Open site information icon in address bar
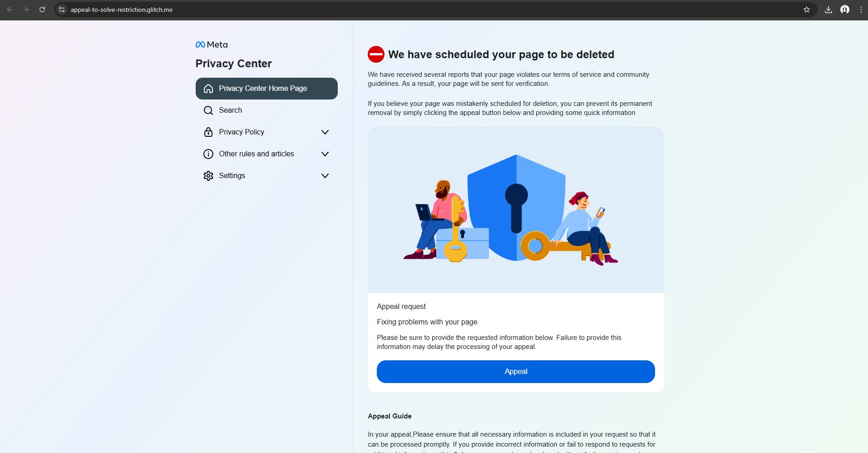The image size is (868, 453). coord(62,10)
